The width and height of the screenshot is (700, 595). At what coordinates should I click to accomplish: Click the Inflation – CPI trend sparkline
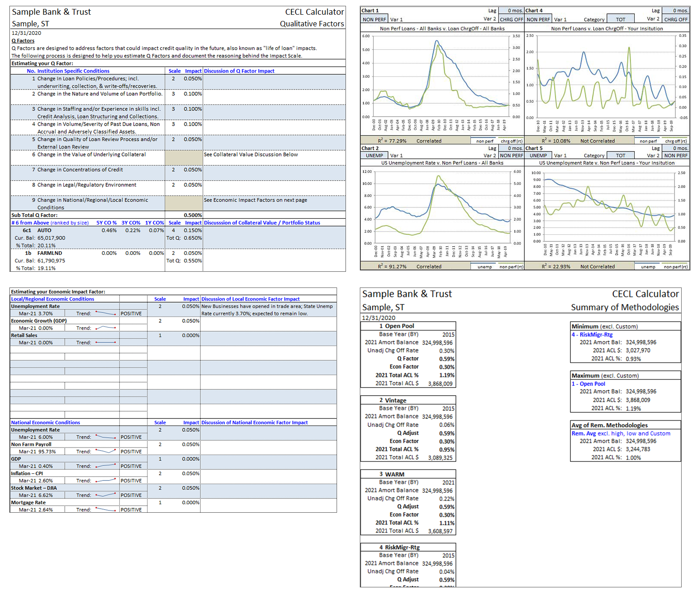[106, 481]
